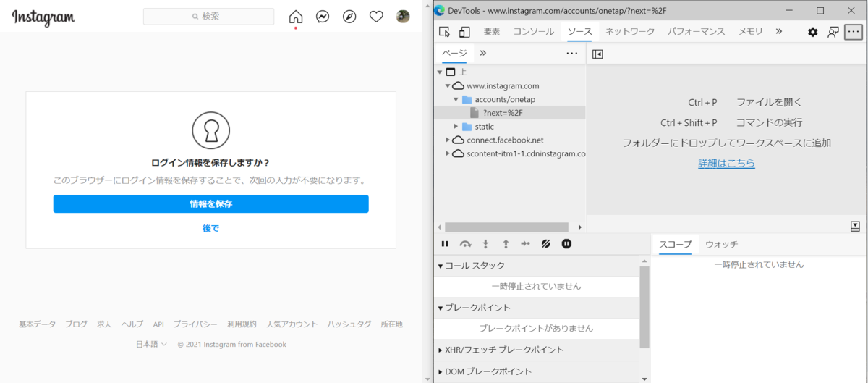Image resolution: width=868 pixels, height=383 pixels.
Task: Open Instagram home feed icon
Action: coord(296,17)
